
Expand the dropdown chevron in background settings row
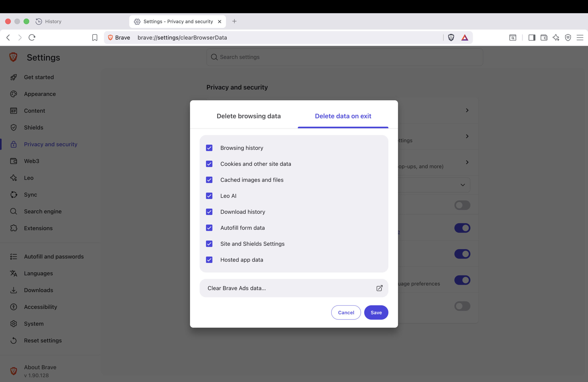tap(463, 185)
